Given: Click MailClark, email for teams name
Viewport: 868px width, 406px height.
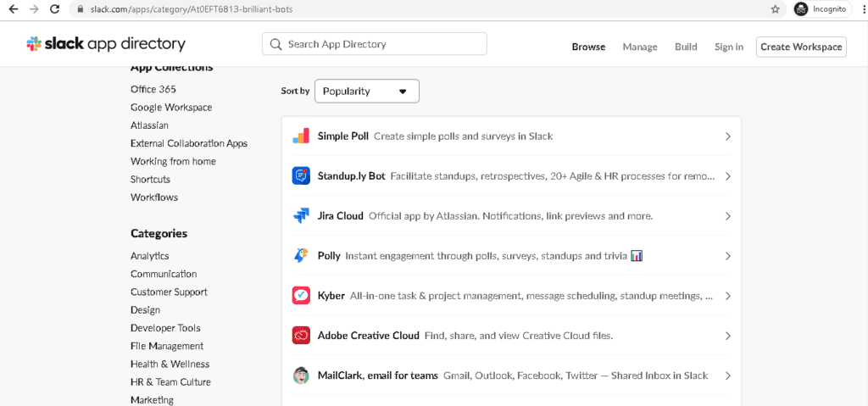Looking at the screenshot, I should pos(378,375).
